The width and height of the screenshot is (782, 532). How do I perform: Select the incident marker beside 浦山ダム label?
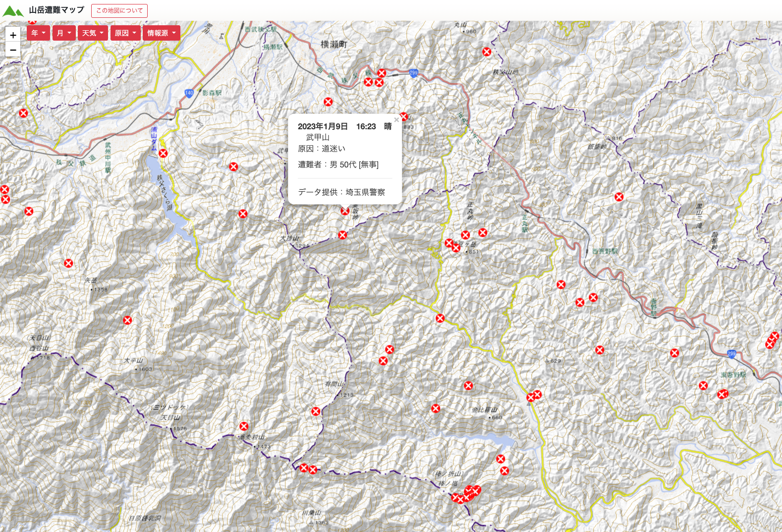pyautogui.click(x=163, y=154)
